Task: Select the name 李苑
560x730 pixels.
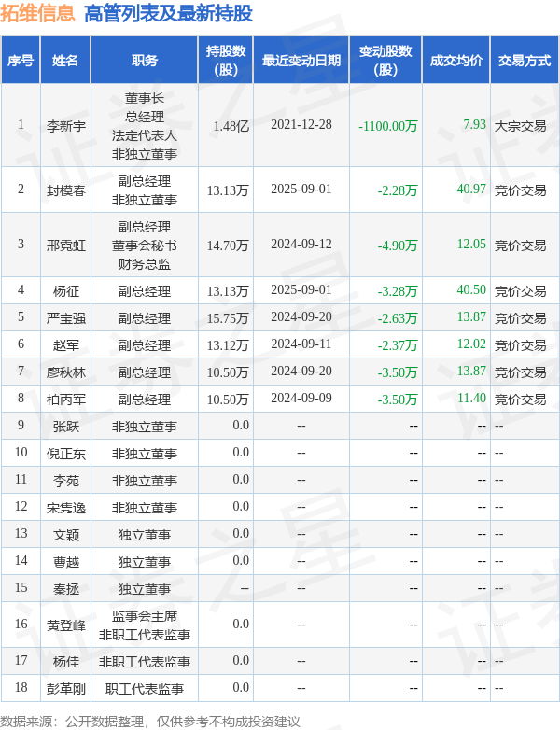Action: (x=65, y=480)
